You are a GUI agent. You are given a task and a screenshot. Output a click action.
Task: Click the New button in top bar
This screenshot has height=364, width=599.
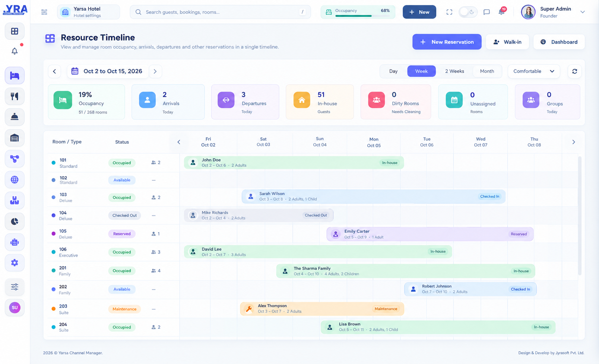point(419,12)
